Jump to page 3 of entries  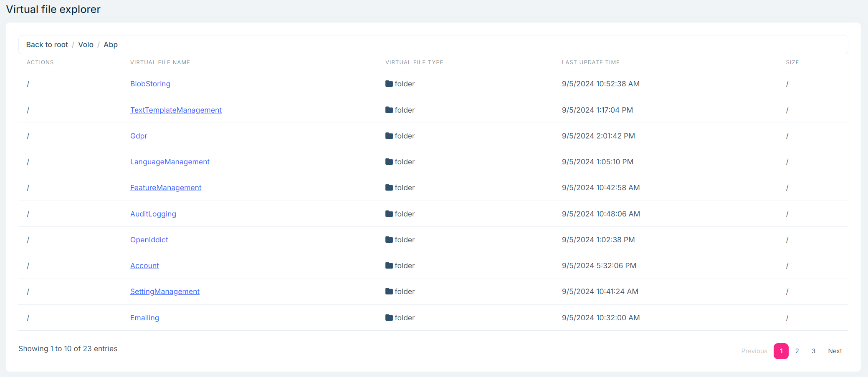coord(813,351)
